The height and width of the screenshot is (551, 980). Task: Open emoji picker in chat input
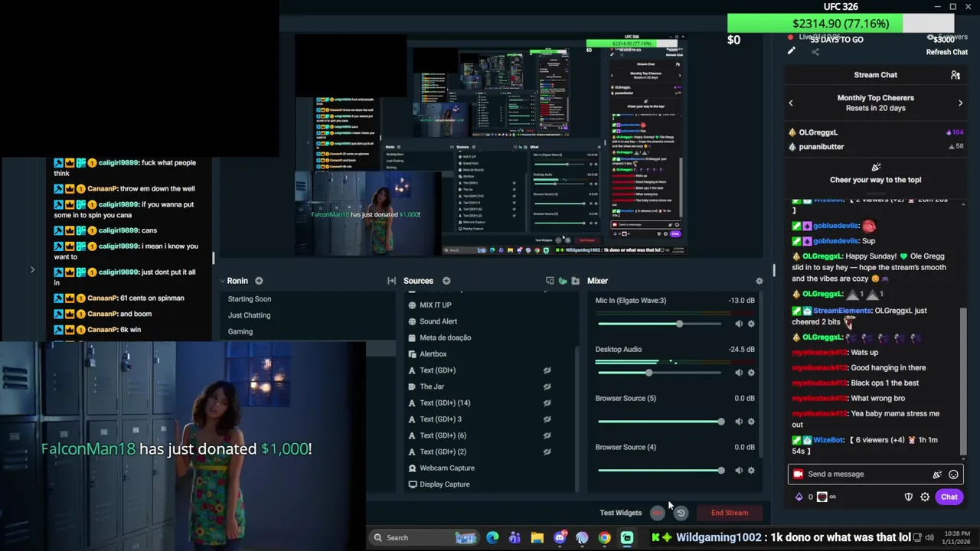[x=953, y=474]
